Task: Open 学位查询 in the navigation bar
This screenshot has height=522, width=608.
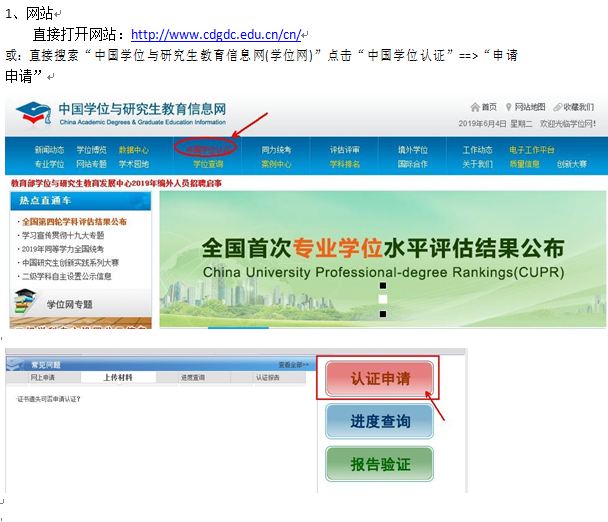Action: [x=208, y=163]
